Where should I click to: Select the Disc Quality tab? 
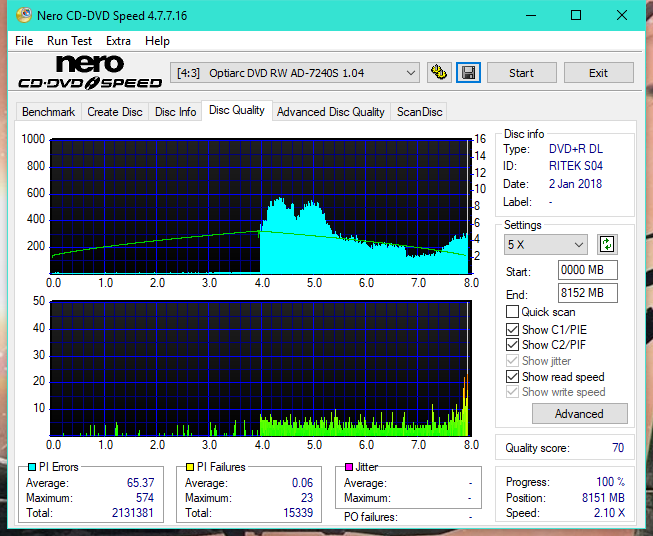coord(237,110)
